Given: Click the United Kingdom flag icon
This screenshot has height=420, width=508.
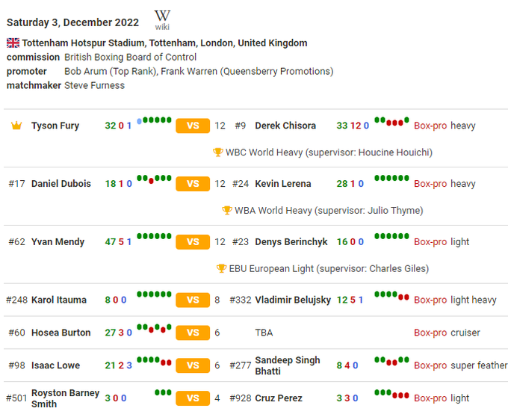Looking at the screenshot, I should pyautogui.click(x=13, y=43).
